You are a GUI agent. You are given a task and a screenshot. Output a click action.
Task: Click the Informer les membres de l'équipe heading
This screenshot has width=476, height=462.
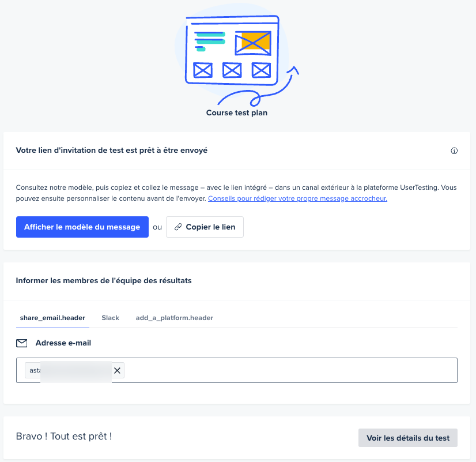pyautogui.click(x=104, y=281)
